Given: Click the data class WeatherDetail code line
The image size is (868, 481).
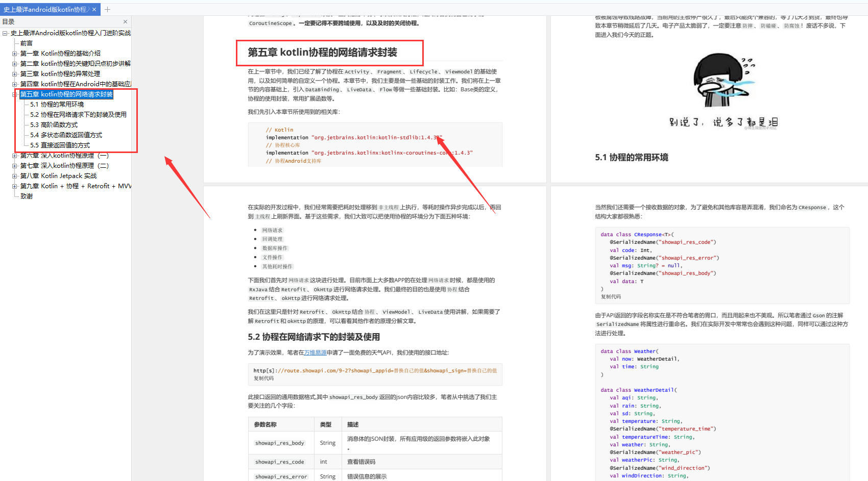Looking at the screenshot, I should click(x=639, y=390).
